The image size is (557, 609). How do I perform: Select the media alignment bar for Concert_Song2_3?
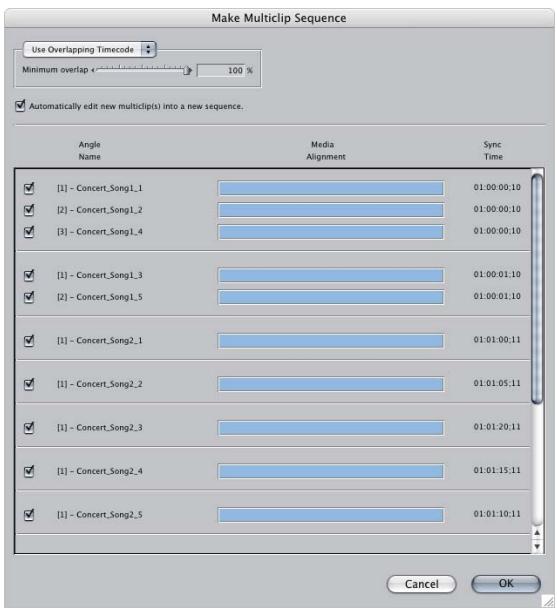pyautogui.click(x=331, y=428)
